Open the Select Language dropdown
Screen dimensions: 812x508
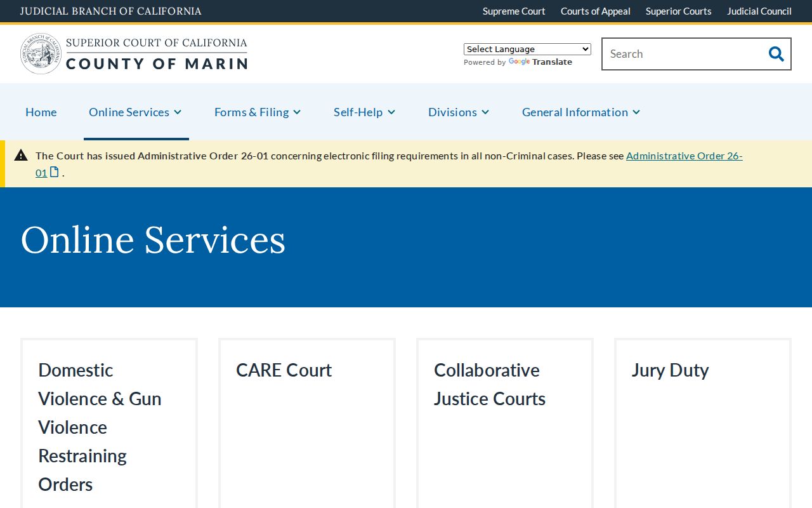527,49
